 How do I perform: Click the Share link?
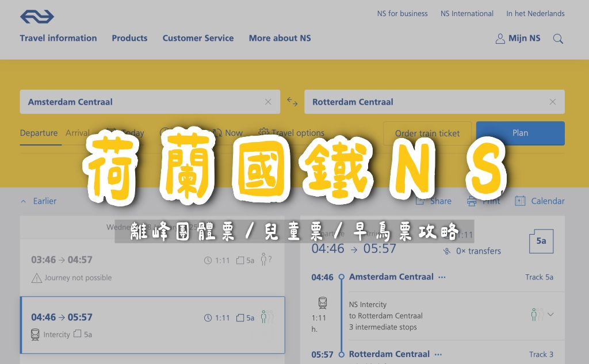(x=441, y=201)
